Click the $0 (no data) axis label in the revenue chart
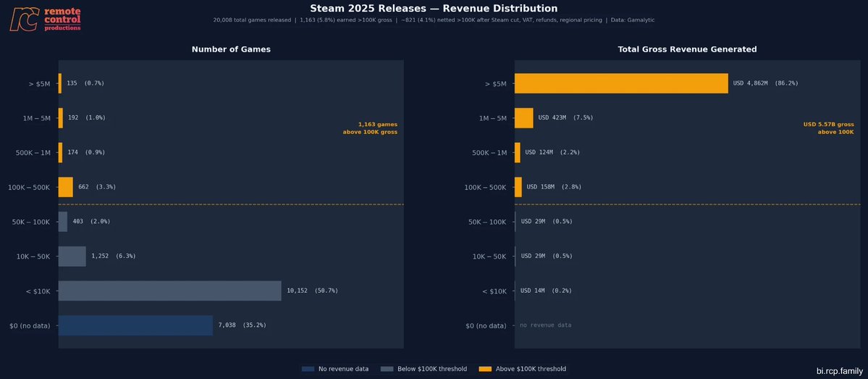This screenshot has height=379, width=868. [486, 326]
